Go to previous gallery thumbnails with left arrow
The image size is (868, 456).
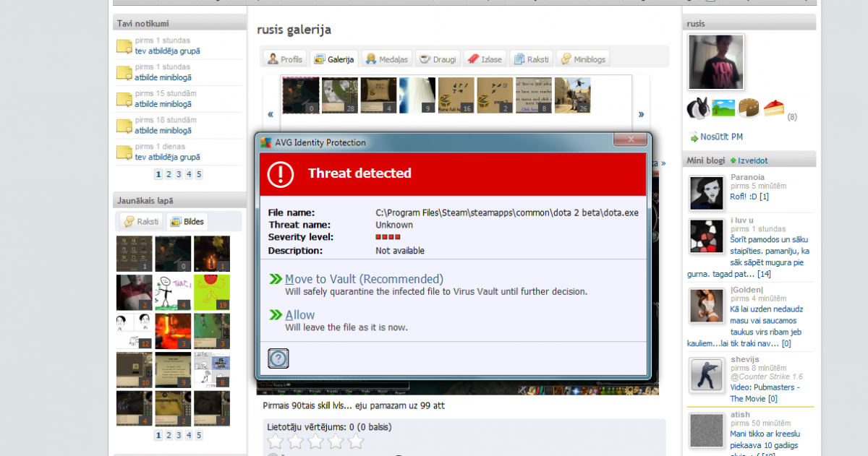coord(271,114)
